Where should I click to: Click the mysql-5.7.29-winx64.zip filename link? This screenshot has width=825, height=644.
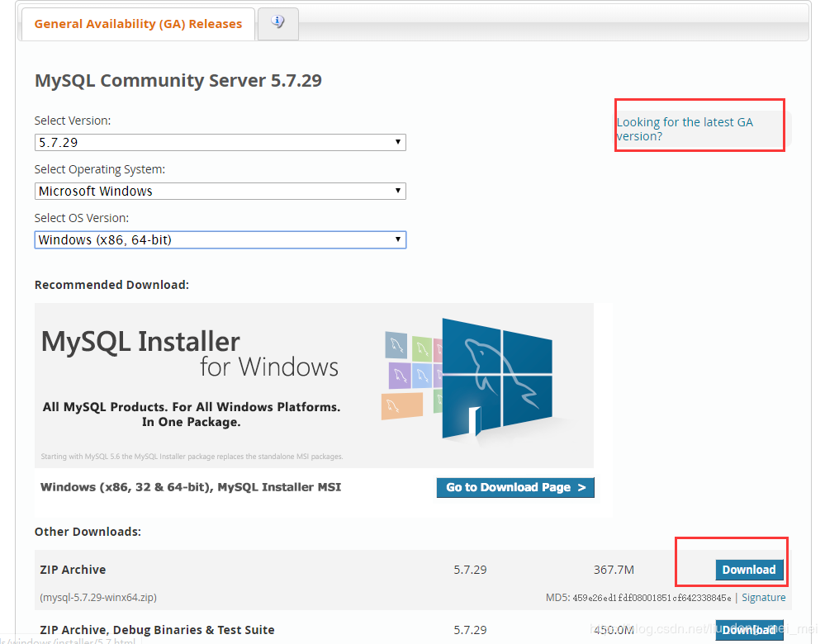click(97, 597)
